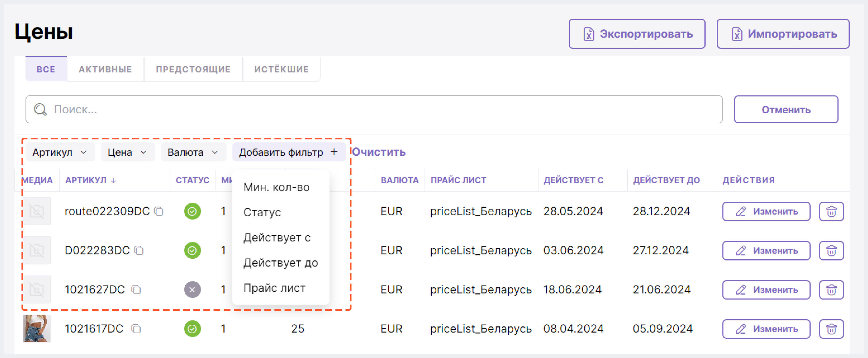Click the green active status icon for 1021617DC
The image size is (868, 358).
coord(193,329)
